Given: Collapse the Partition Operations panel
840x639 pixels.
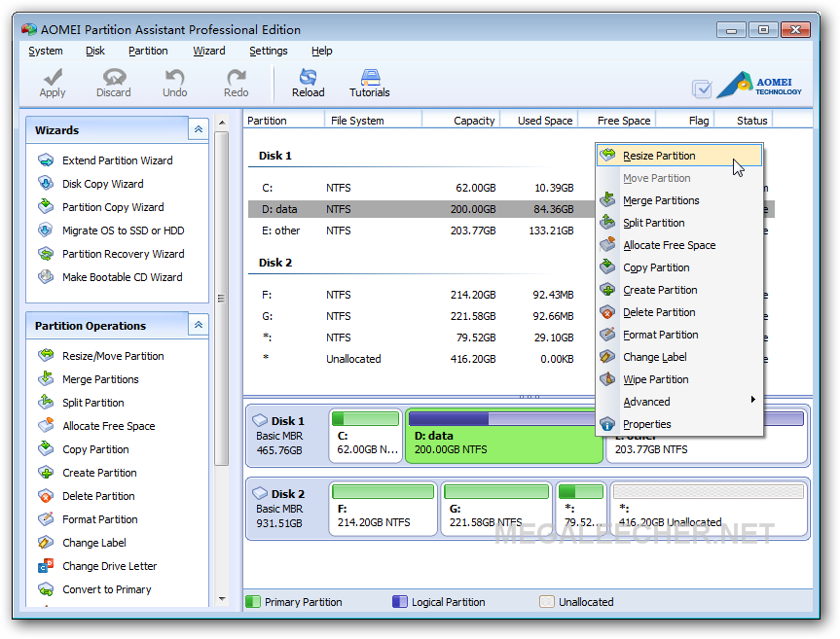Looking at the screenshot, I should click(x=199, y=325).
